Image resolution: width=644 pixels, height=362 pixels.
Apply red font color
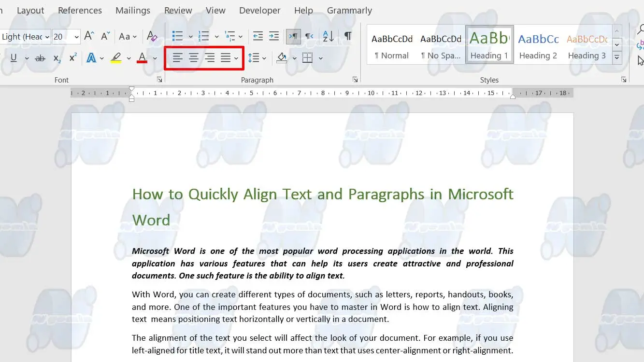142,58
